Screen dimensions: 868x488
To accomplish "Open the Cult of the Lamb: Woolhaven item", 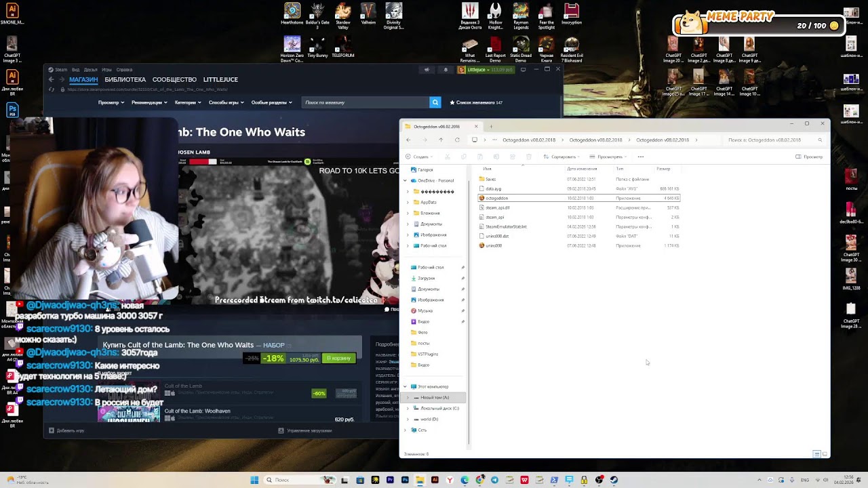I will (197, 411).
